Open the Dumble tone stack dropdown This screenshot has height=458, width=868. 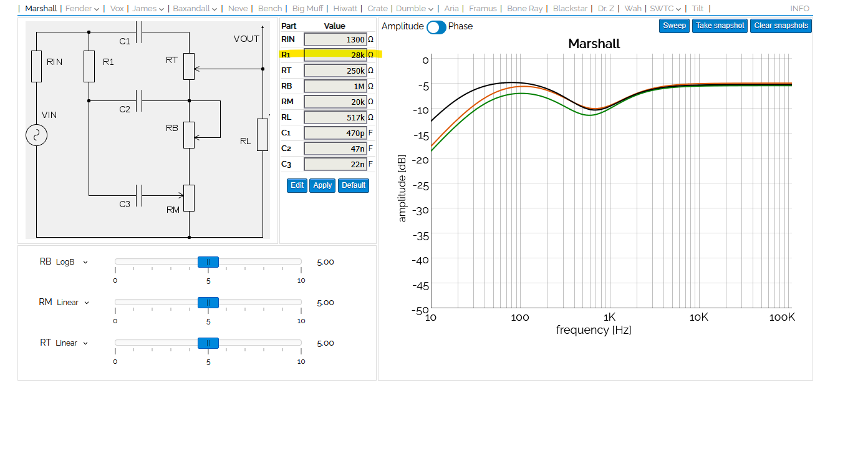click(x=415, y=9)
